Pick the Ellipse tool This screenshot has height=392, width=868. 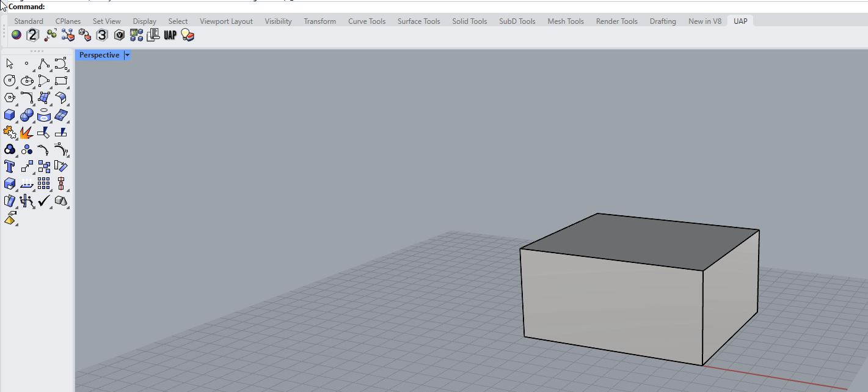27,81
